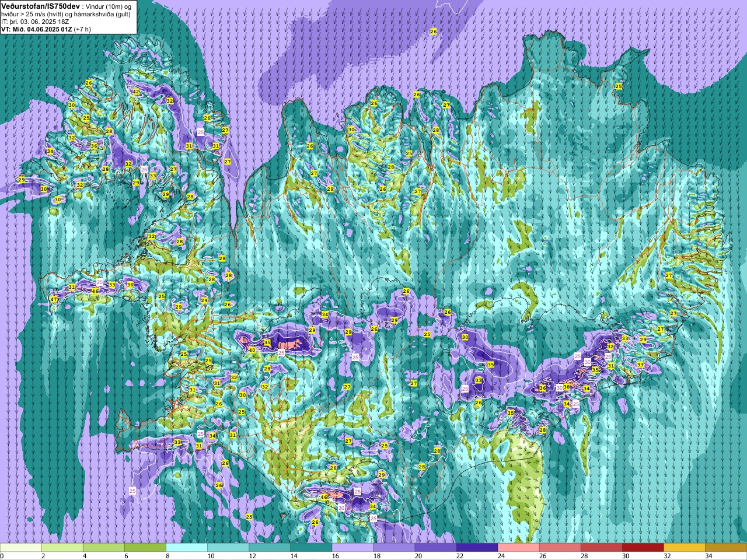Click the teal swatch between 12 and 14
Image resolution: width=747 pixels, height=560 pixels.
[270, 548]
